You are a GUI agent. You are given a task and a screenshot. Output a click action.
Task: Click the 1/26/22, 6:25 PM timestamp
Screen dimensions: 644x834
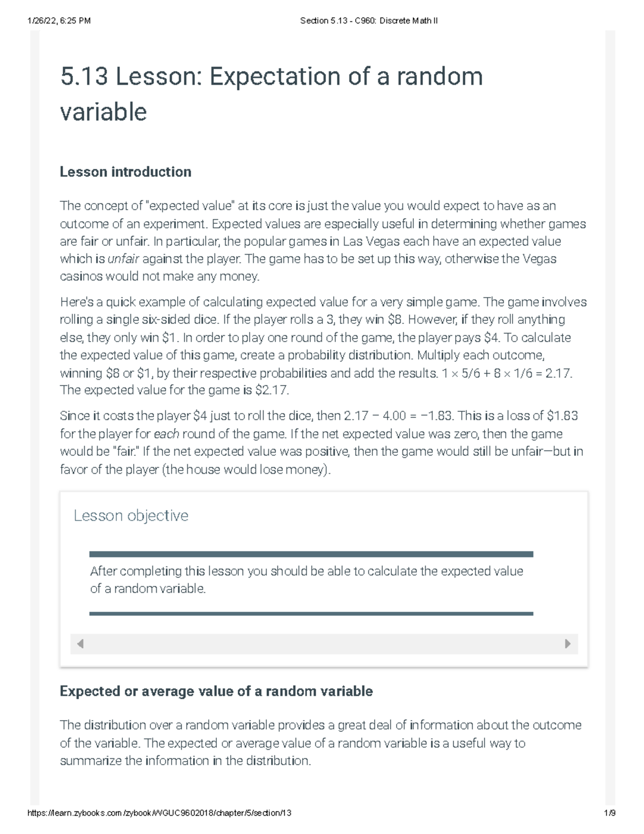tap(59, 21)
